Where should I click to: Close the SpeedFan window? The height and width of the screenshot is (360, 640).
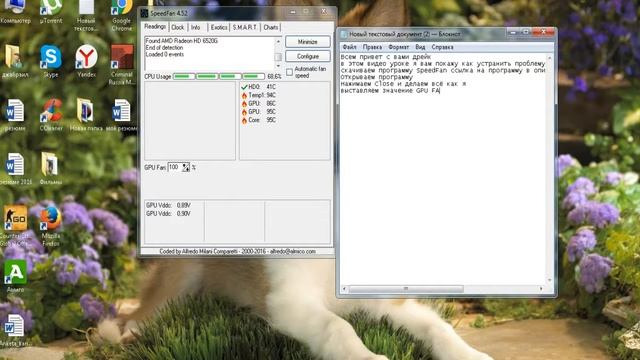324,11
